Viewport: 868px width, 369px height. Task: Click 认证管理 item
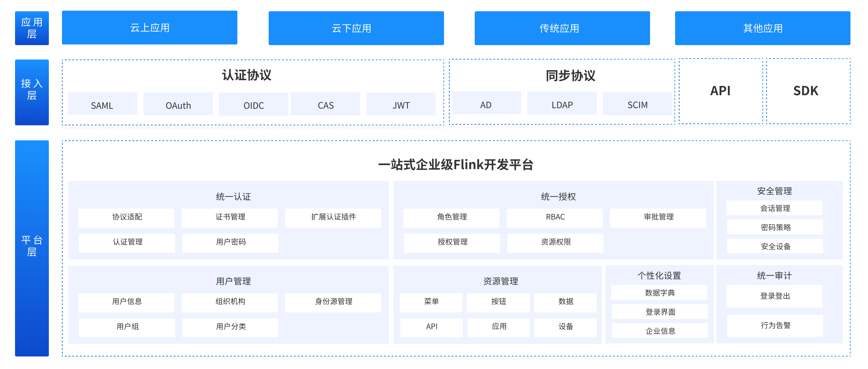[x=127, y=243]
